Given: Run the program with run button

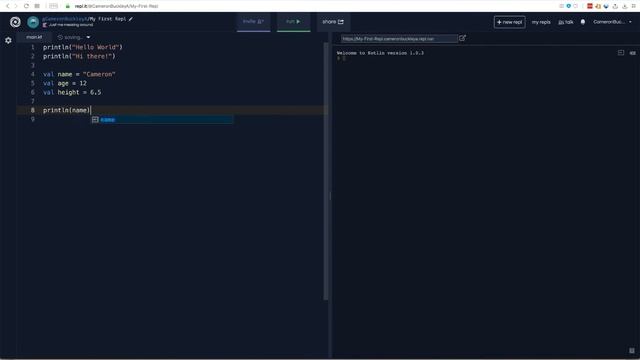Looking at the screenshot, I should click(293, 22).
